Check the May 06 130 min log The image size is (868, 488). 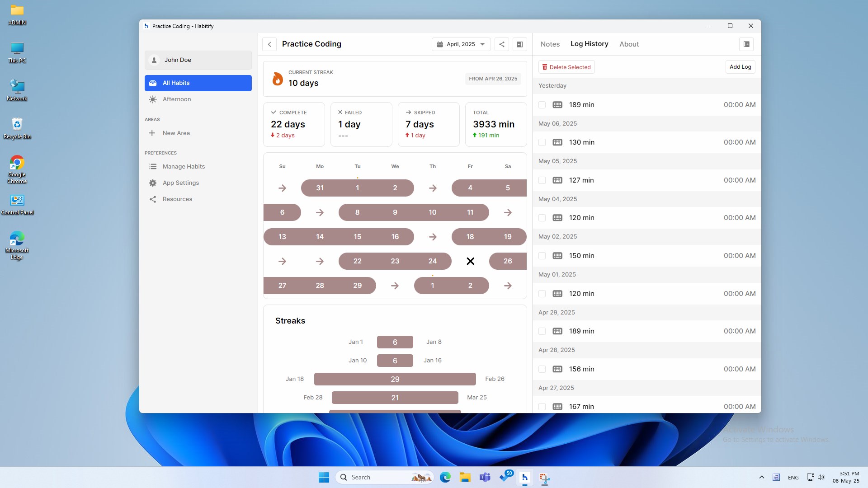[x=542, y=142]
